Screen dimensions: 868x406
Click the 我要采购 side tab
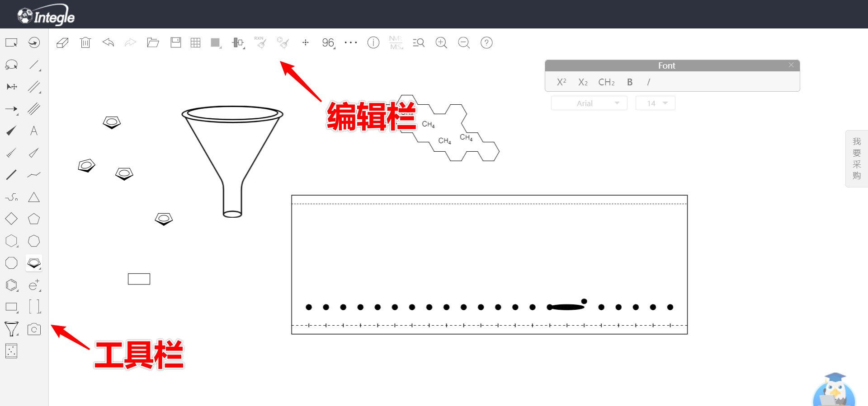857,159
